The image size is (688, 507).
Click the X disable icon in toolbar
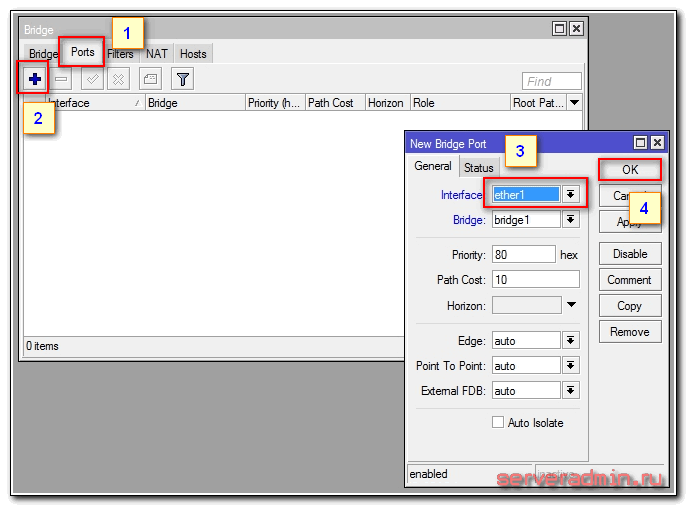(117, 79)
